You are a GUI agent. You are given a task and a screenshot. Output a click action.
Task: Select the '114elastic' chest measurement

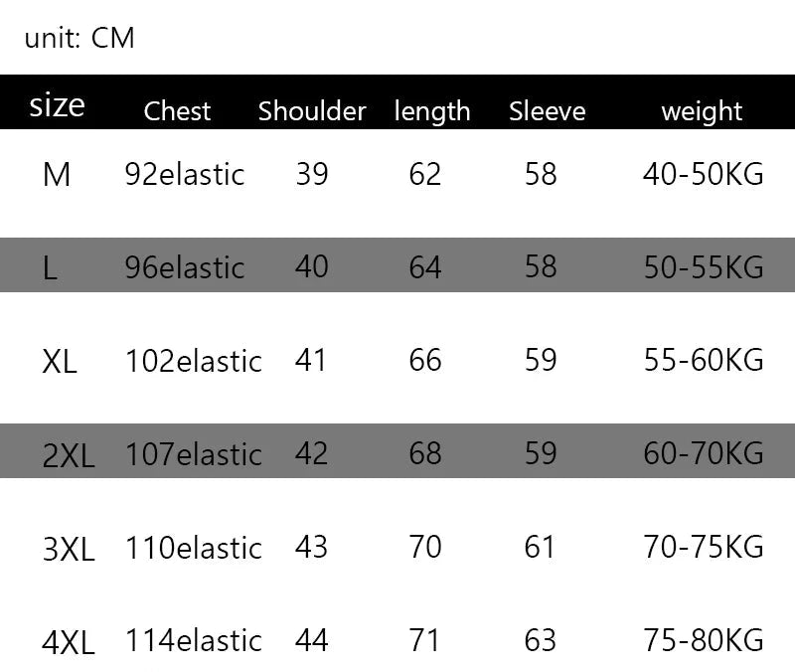click(194, 641)
